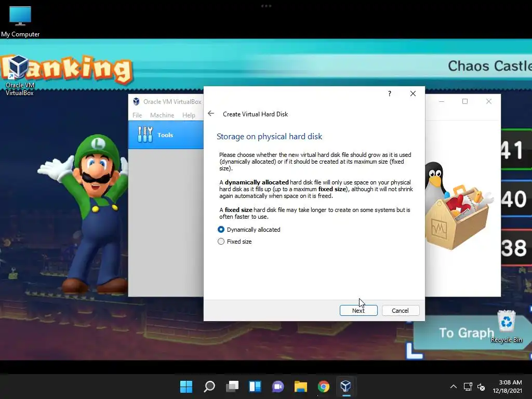Image resolution: width=532 pixels, height=399 pixels.
Task: Open File Explorer from the taskbar
Action: click(x=301, y=387)
